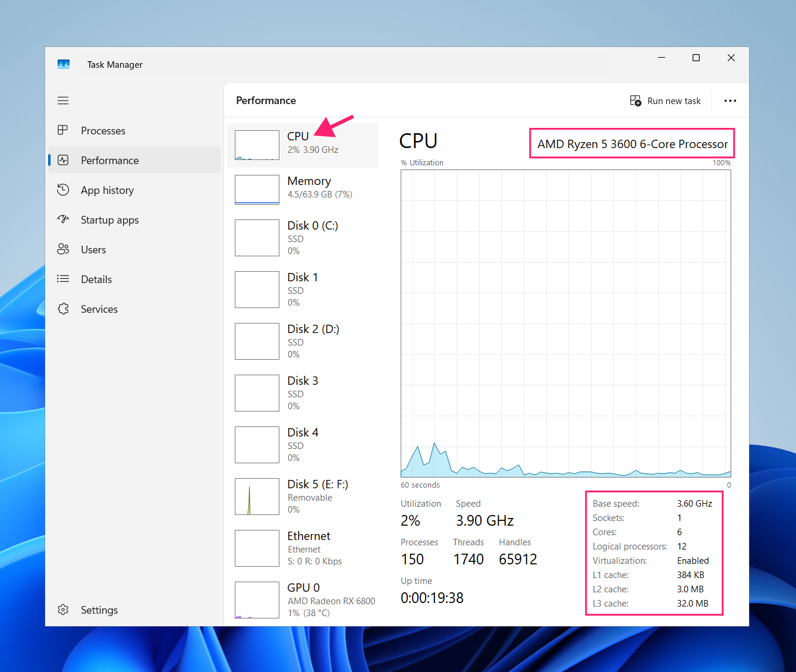
Task: Click the Disk 0 (C:) label
Action: pos(313,225)
